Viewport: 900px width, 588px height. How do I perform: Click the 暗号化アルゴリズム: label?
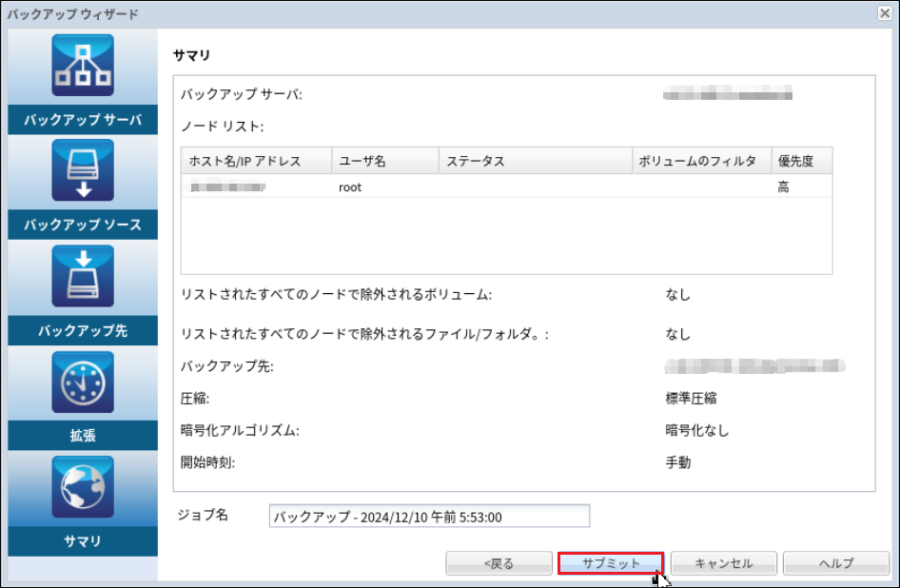pos(240,430)
